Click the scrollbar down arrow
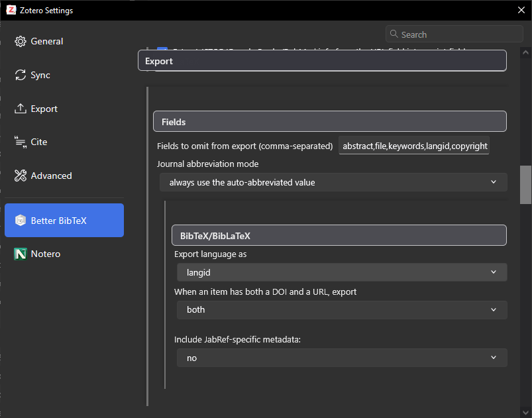The image size is (532, 418). (525, 412)
